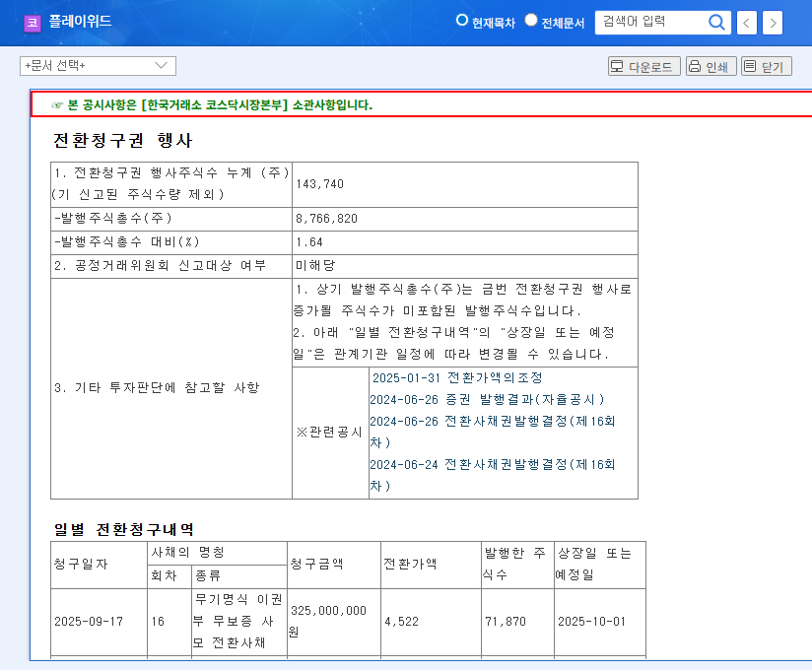Click the 무기명식 이권부 무보증 사모 전환사채 cell
The height and width of the screenshot is (670, 812).
pyautogui.click(x=238, y=622)
